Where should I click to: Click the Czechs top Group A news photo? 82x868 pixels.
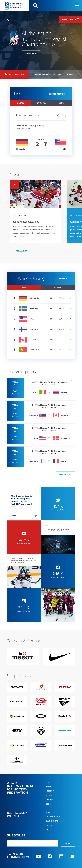35,194
